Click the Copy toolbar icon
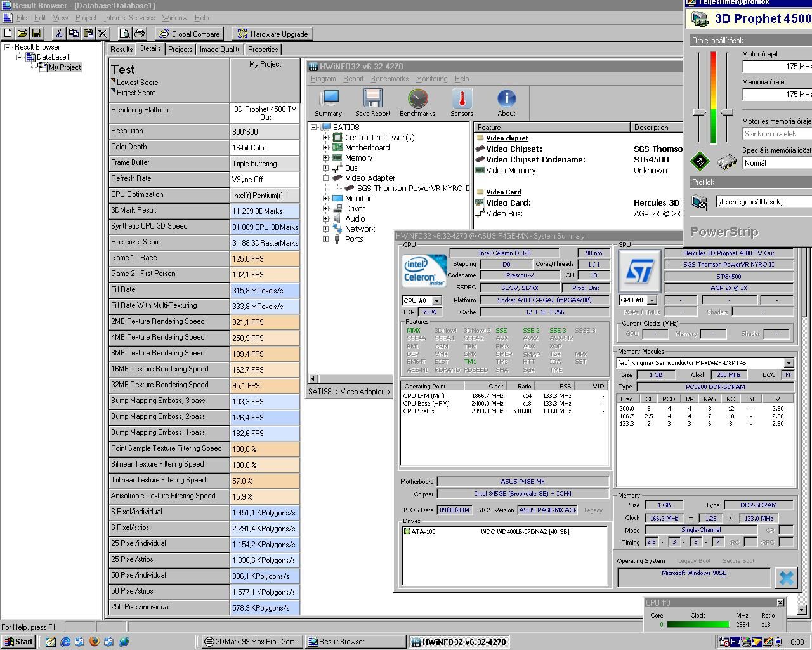 click(x=74, y=33)
